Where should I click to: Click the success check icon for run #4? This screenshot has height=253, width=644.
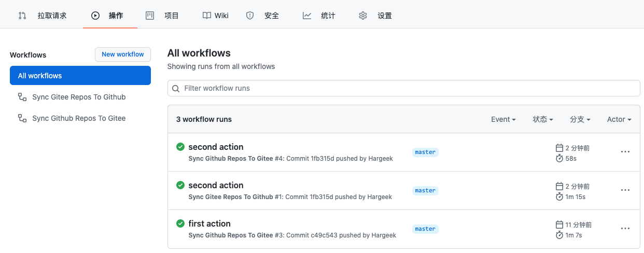tap(180, 147)
